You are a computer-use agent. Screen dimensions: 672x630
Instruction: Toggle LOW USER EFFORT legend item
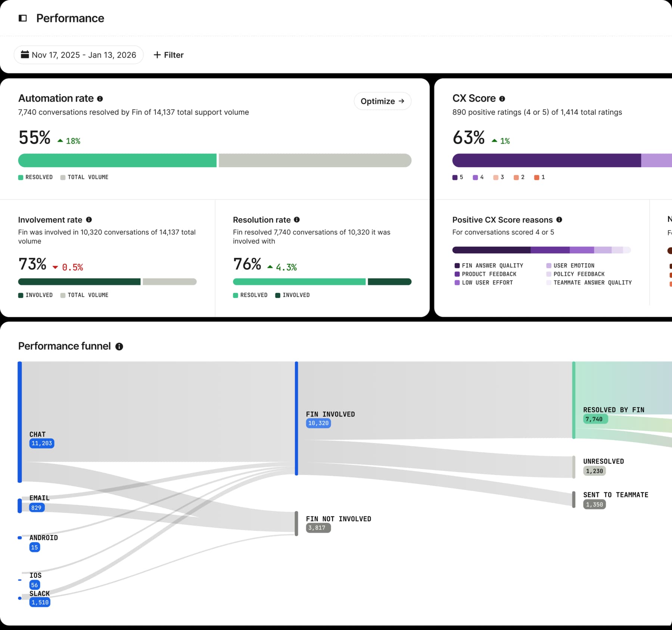483,283
